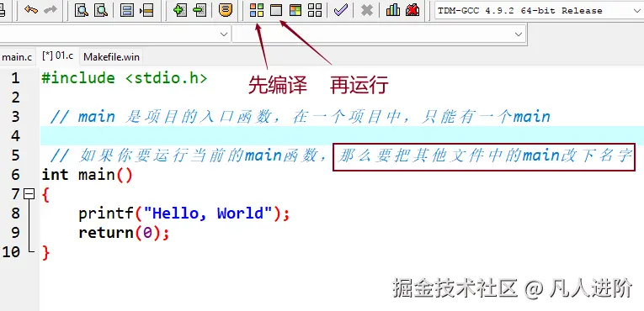Open Find using the first magnifier icon
The height and width of the screenshot is (311, 644).
82,10
